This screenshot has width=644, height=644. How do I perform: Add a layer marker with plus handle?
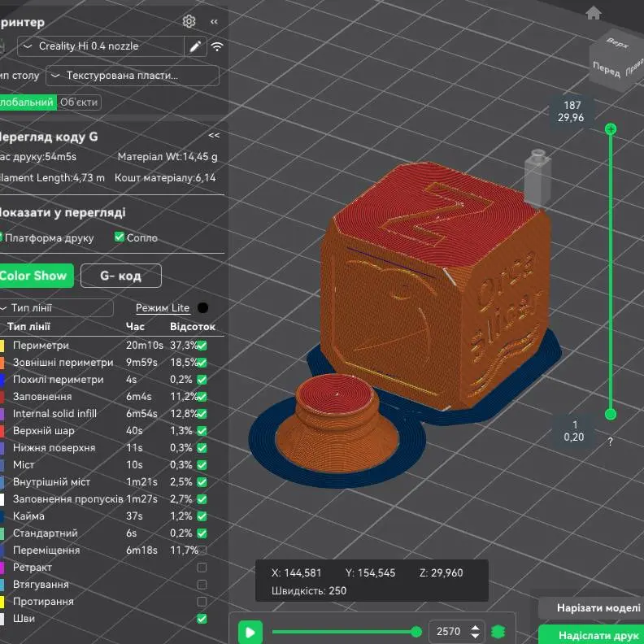pos(611,129)
